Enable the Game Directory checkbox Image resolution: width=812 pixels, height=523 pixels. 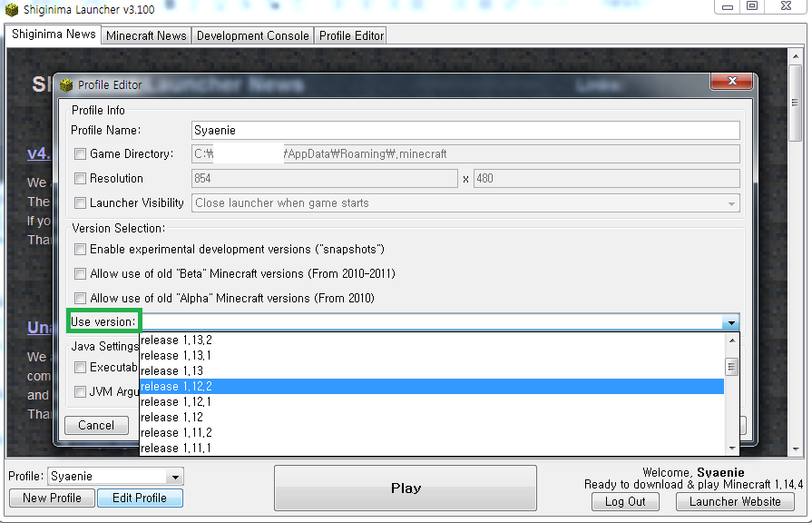(x=80, y=154)
